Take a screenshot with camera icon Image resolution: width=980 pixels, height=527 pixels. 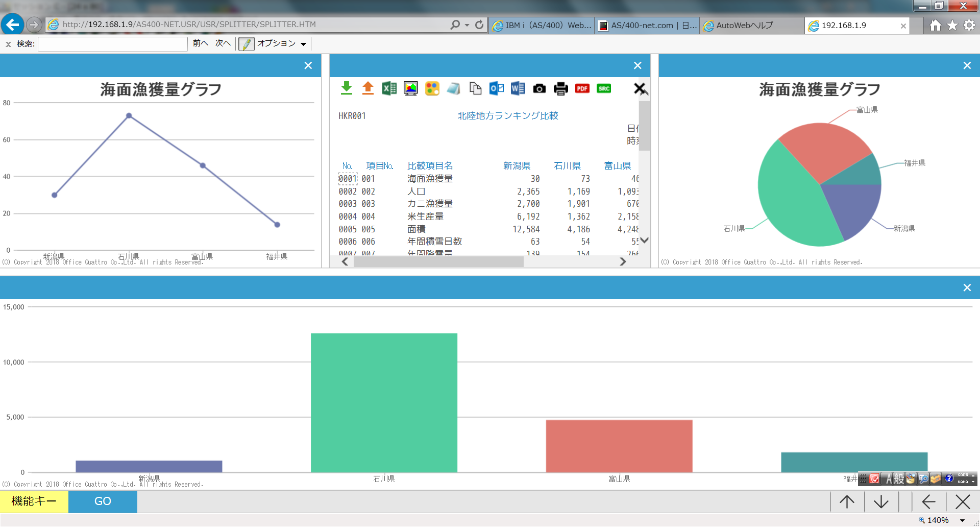539,89
